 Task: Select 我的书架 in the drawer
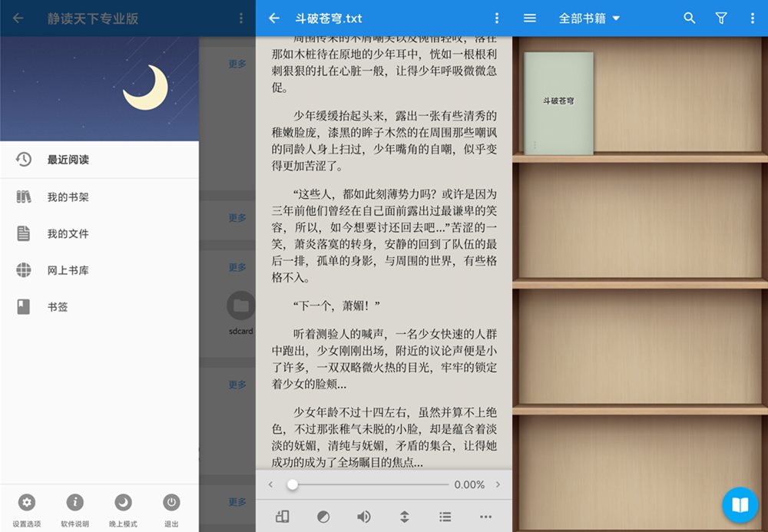pos(68,197)
